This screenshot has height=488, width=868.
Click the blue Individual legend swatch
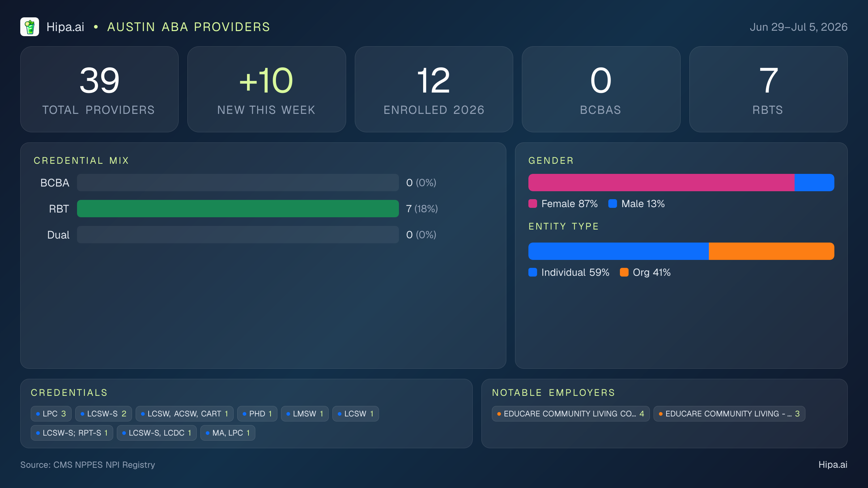(533, 272)
